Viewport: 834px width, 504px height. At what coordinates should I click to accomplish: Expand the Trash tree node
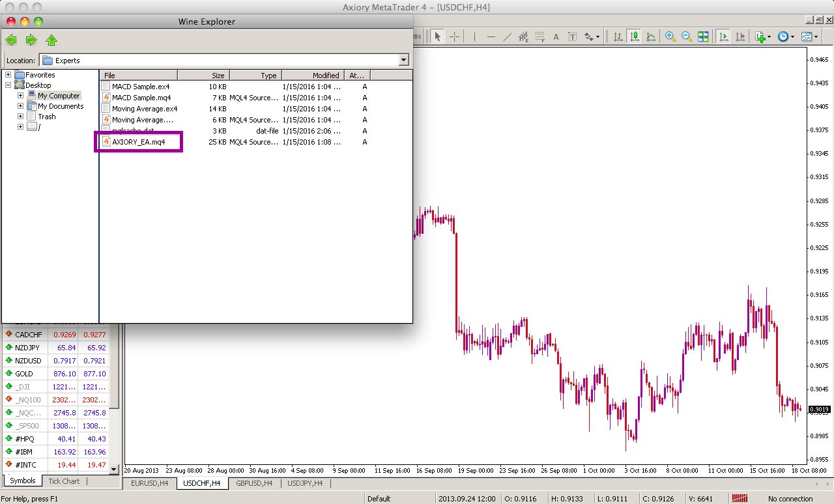[20, 117]
